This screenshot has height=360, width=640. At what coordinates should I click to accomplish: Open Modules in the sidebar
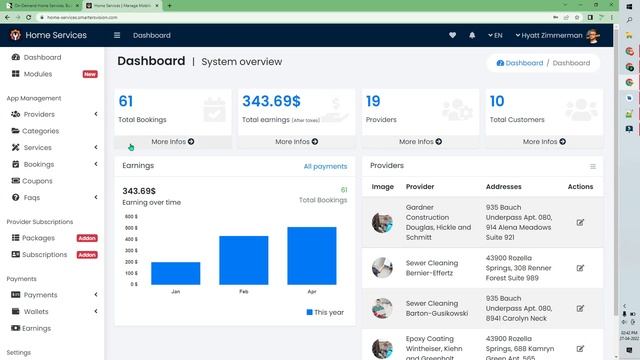pyautogui.click(x=38, y=74)
